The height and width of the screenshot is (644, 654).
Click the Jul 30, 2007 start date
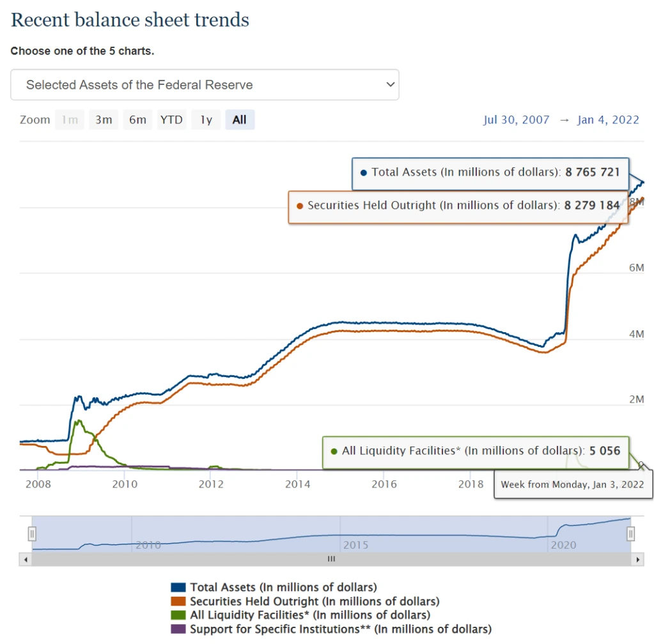coord(517,119)
